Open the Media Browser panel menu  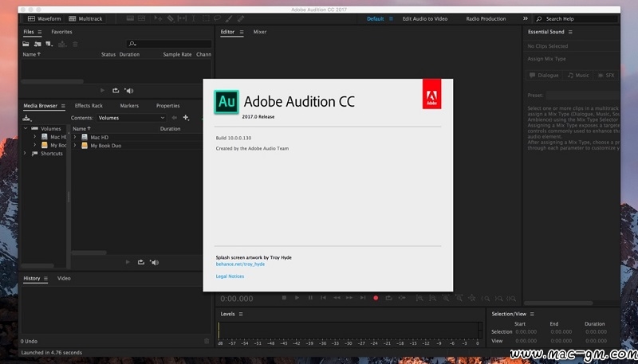pos(63,106)
